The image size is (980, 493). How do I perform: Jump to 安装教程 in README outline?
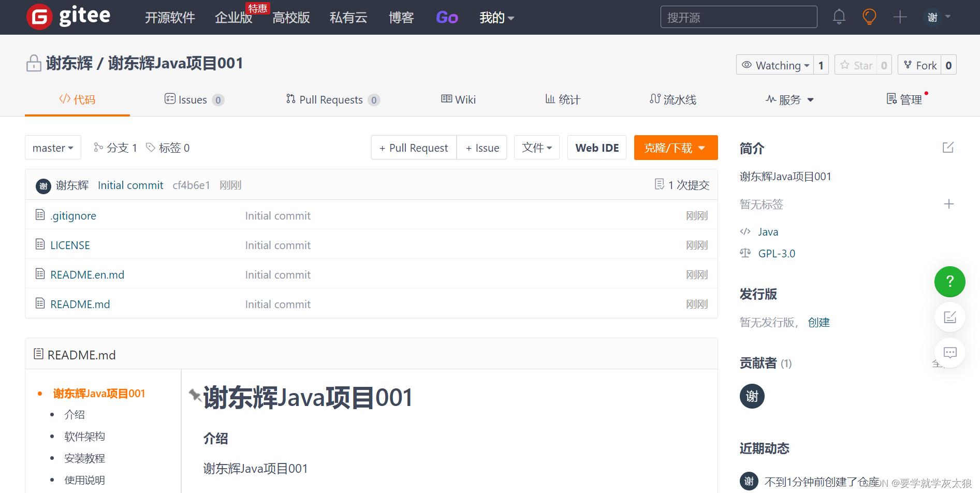tap(84, 458)
